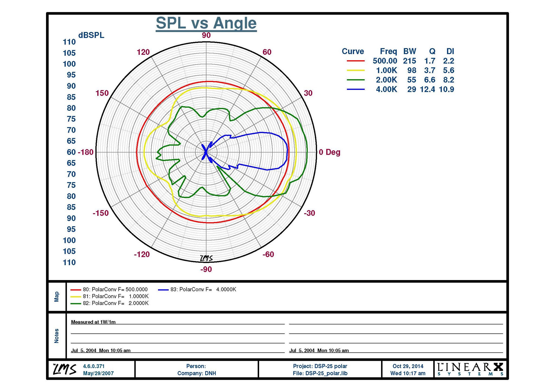The height and width of the screenshot is (392, 555).
Task: Click the LMS logo in footer
Action: click(x=65, y=369)
